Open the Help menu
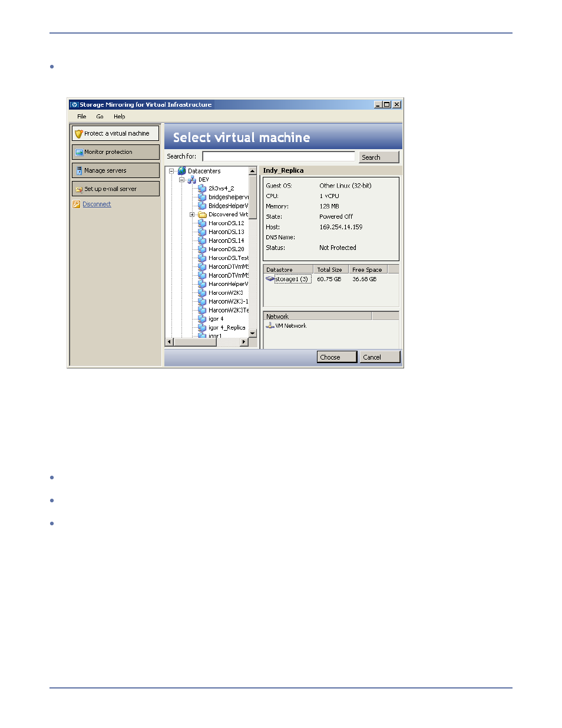Viewport: 562px width, 728px height. (x=120, y=117)
